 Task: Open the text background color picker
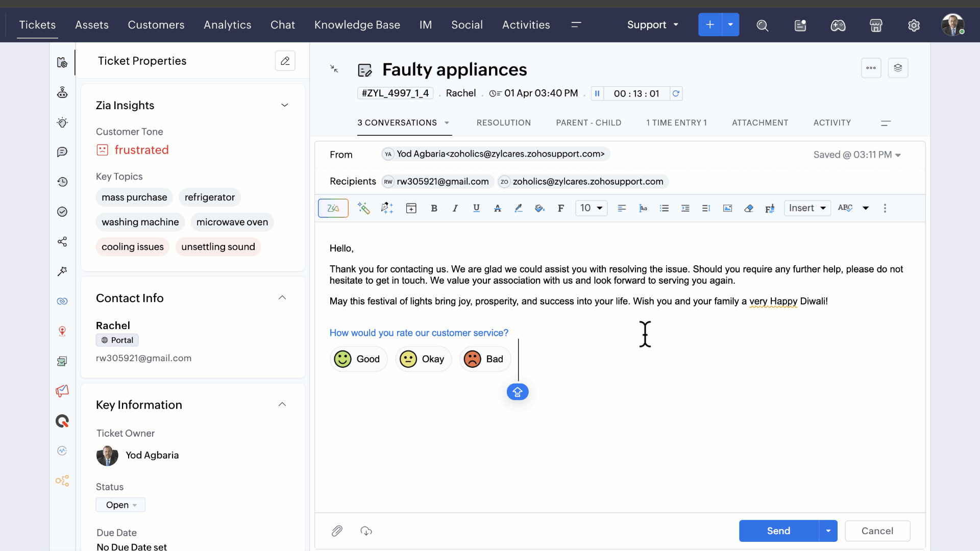540,208
